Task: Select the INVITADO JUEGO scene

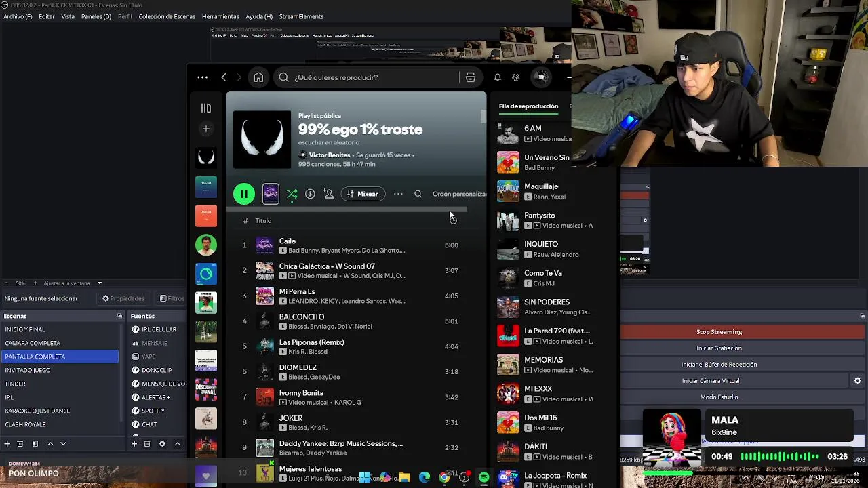Action: [x=60, y=370]
